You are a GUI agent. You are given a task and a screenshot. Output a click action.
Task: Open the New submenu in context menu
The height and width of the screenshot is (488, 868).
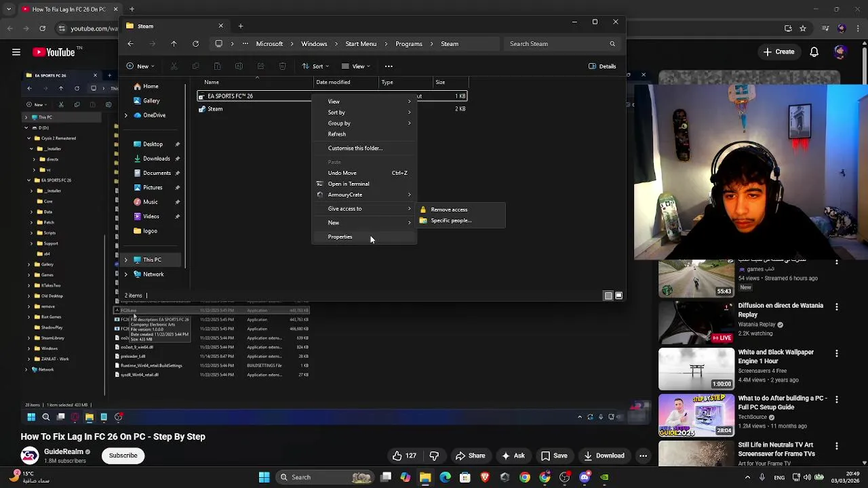pos(364,223)
